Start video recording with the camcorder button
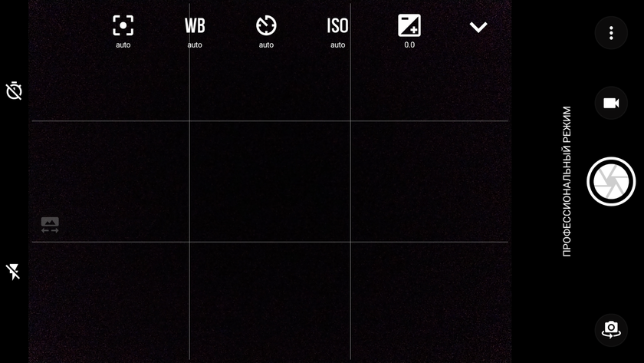The image size is (644, 363). point(611,103)
